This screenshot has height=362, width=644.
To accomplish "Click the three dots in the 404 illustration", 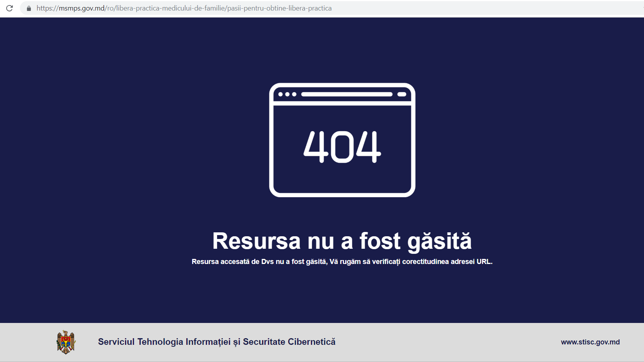I will click(287, 95).
